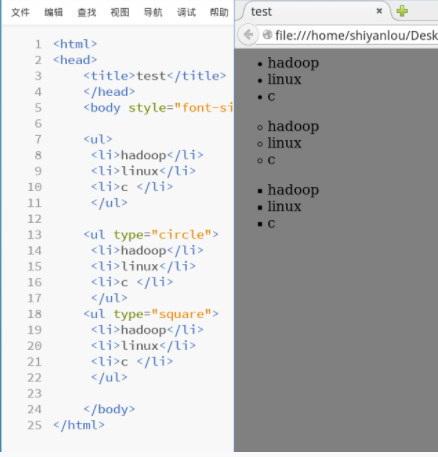Click the <ul type="square"> code line
This screenshot has height=457, width=438.
[x=151, y=314]
